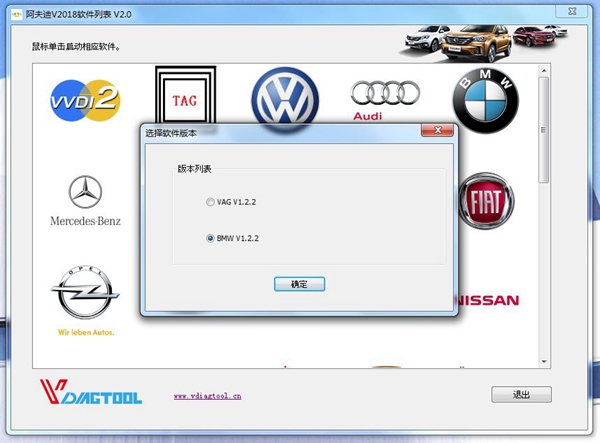Click the VDIAGTOOL logo at bottom
600x443 pixels.
[x=91, y=392]
